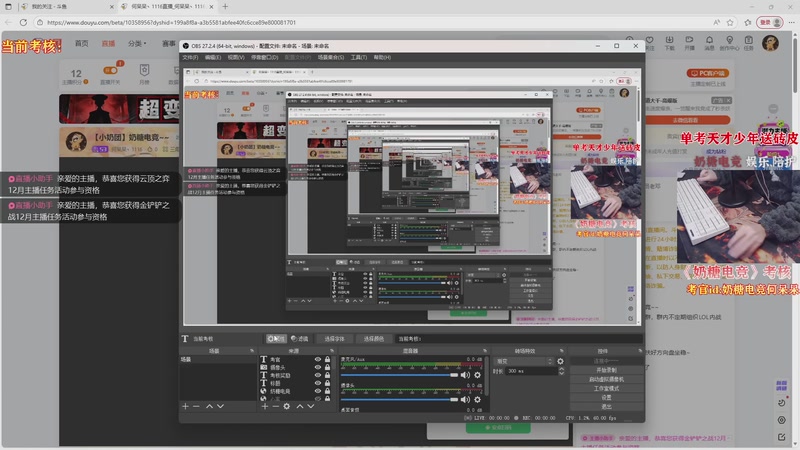Lock toggle for the 奶糖电竞 source
The height and width of the screenshot is (450, 800).
coord(328,391)
